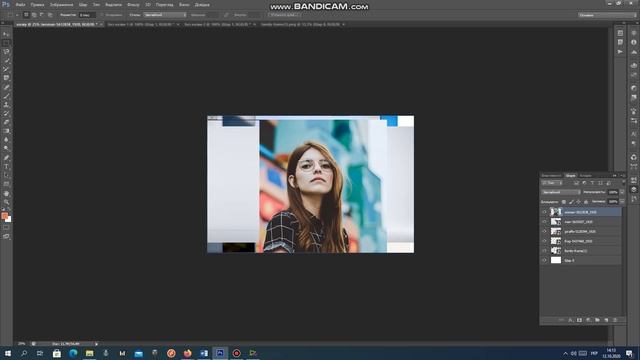Select the giraffe layer row
Image resolution: width=640 pixels, height=360 pixels.
(581, 231)
